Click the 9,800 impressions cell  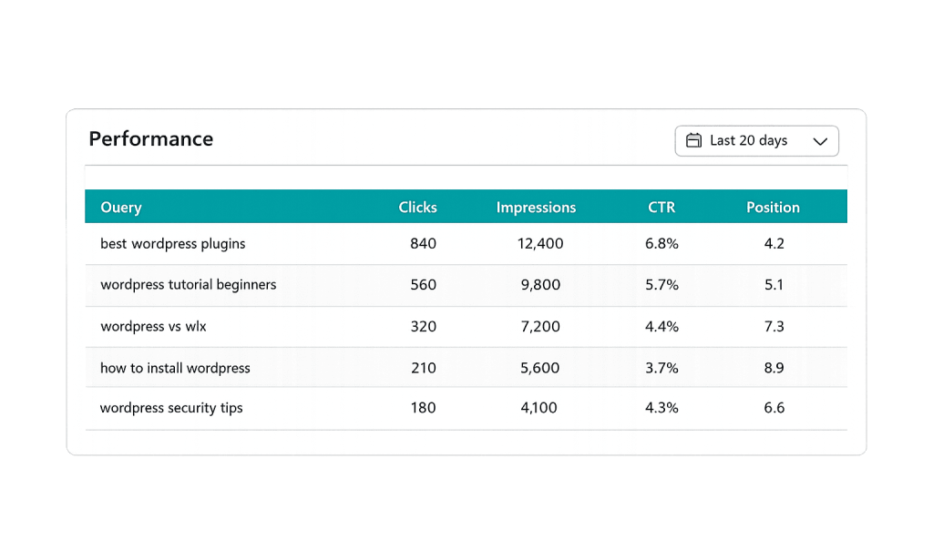540,285
